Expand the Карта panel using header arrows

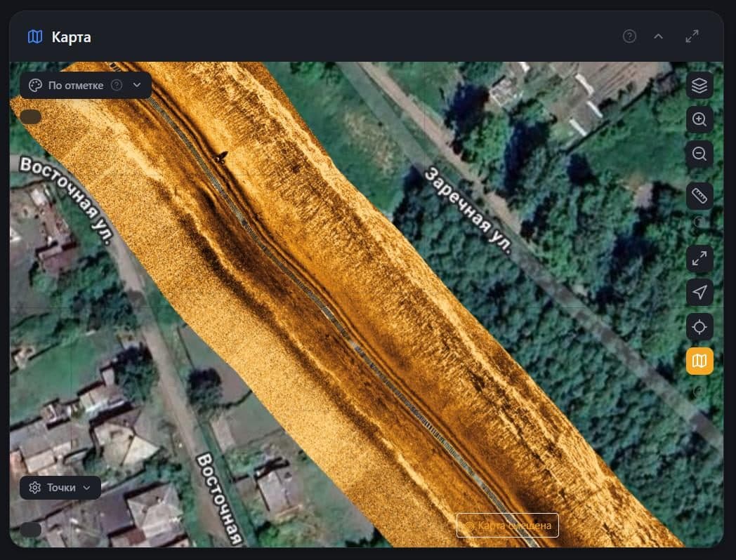(692, 36)
